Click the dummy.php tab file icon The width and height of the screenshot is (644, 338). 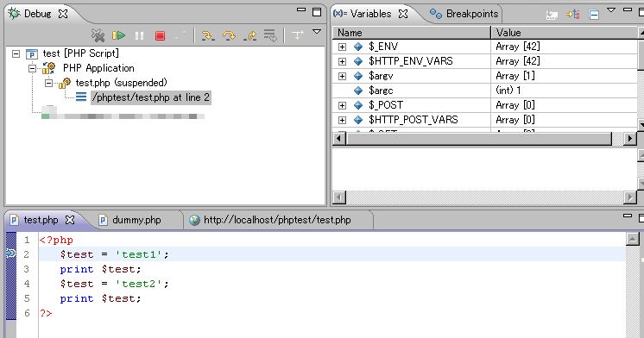tap(103, 220)
